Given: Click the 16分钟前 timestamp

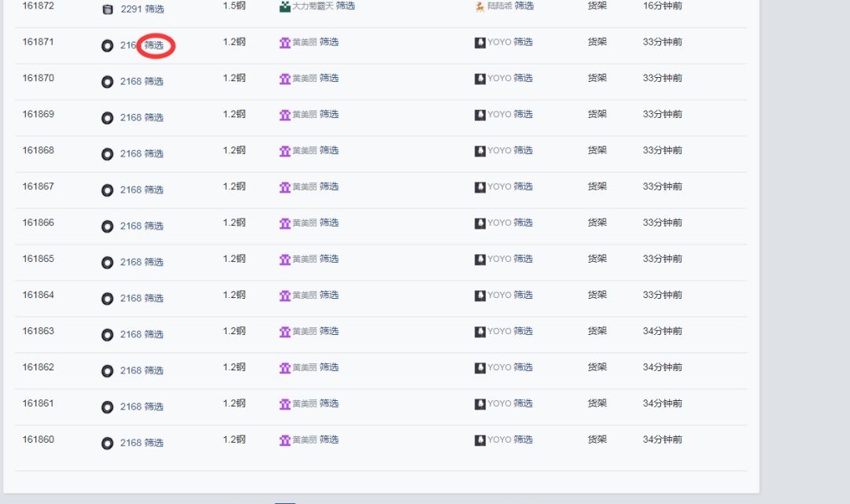Looking at the screenshot, I should click(663, 6).
